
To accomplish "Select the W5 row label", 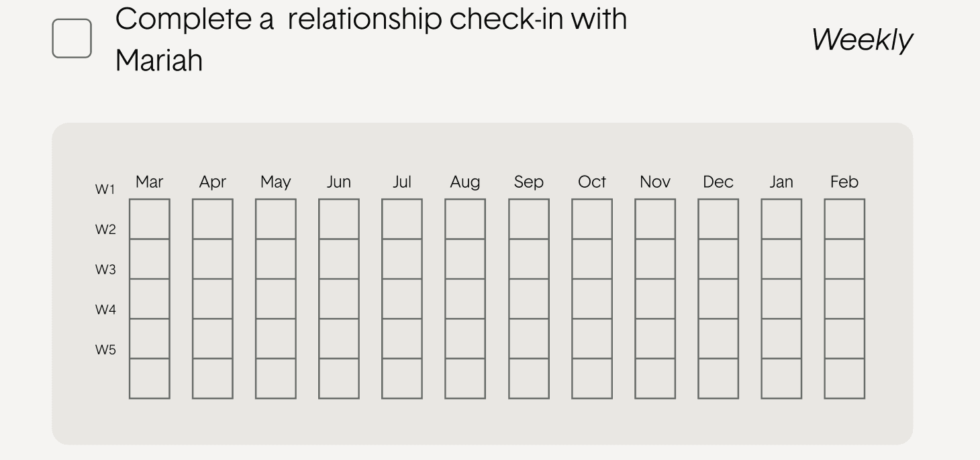I will coord(105,350).
